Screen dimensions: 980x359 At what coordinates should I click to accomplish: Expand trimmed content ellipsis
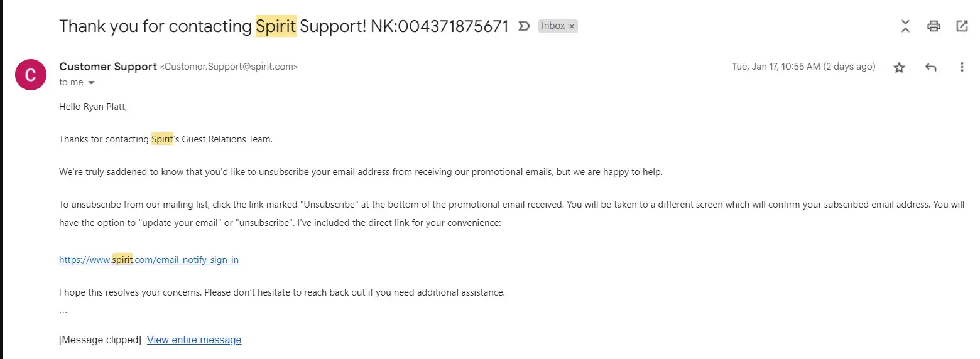point(63,310)
